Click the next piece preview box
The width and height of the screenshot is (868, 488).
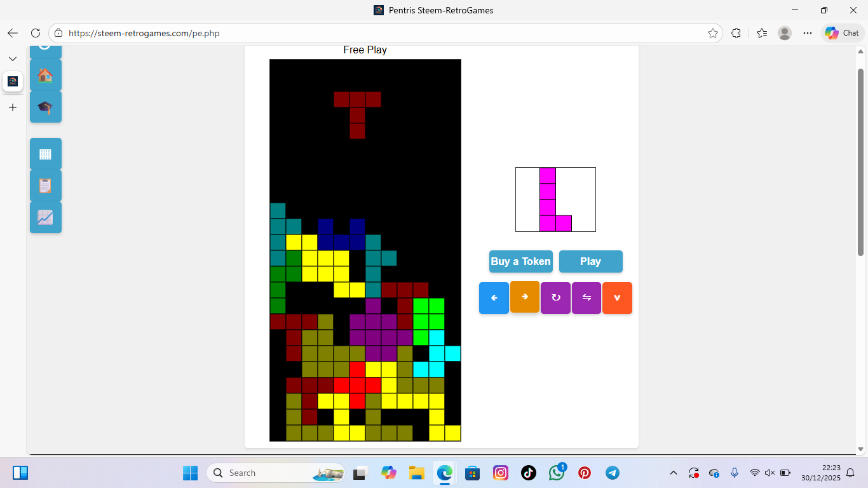pyautogui.click(x=555, y=200)
